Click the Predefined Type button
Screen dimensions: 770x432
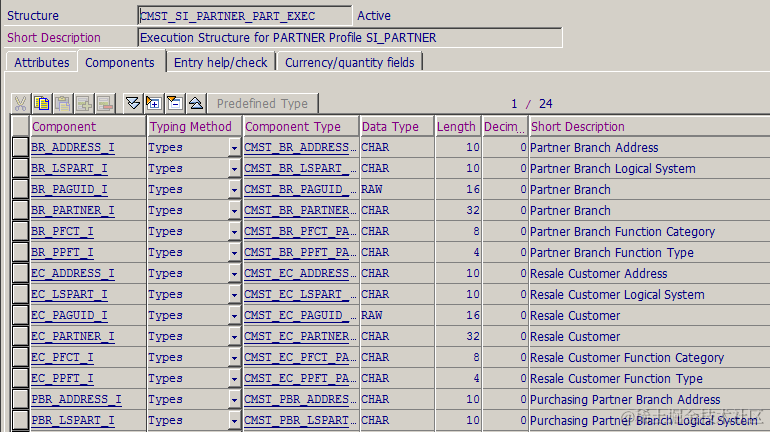262,104
